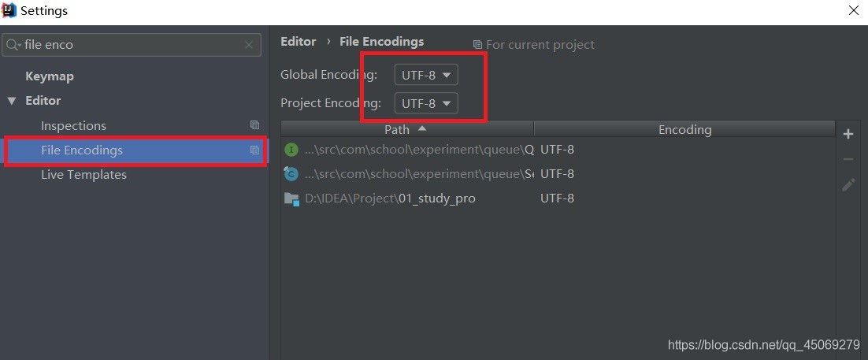Click the magnifier search history icon
The height and width of the screenshot is (360, 868).
[14, 45]
